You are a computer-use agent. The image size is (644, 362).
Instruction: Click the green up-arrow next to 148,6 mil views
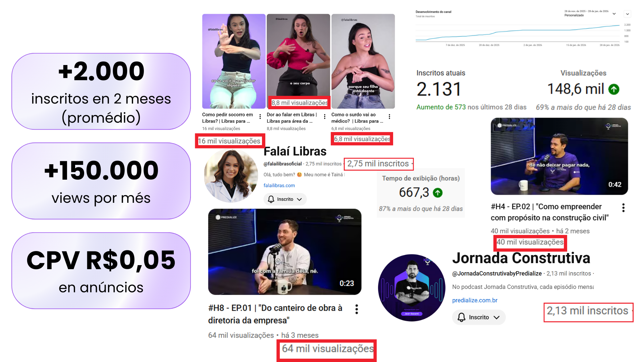pyautogui.click(x=614, y=89)
